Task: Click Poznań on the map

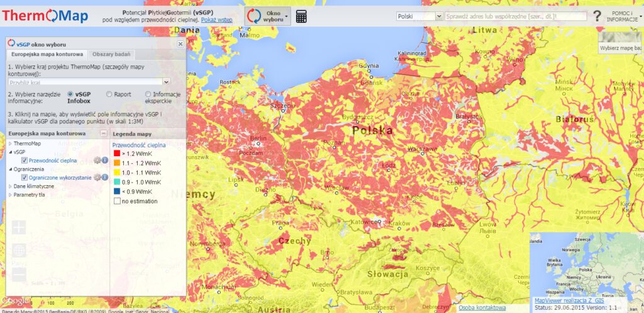Action: [334, 142]
